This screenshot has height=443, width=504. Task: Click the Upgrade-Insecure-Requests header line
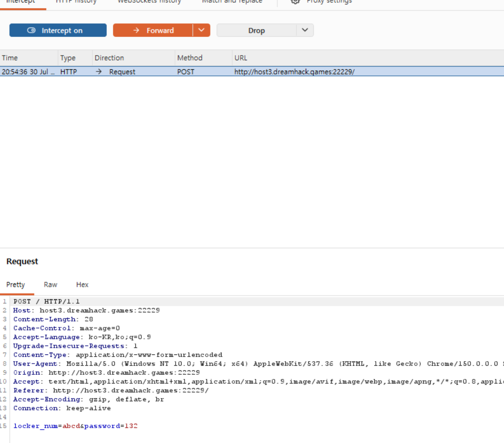coord(75,346)
